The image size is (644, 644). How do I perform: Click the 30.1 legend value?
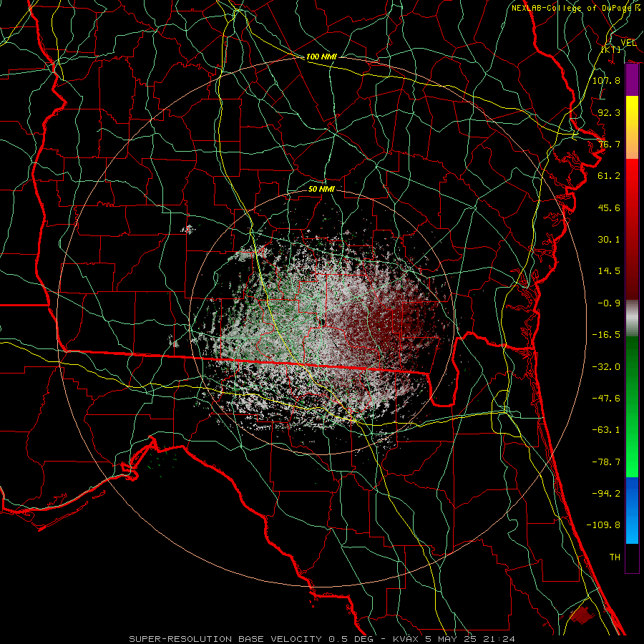tap(609, 240)
